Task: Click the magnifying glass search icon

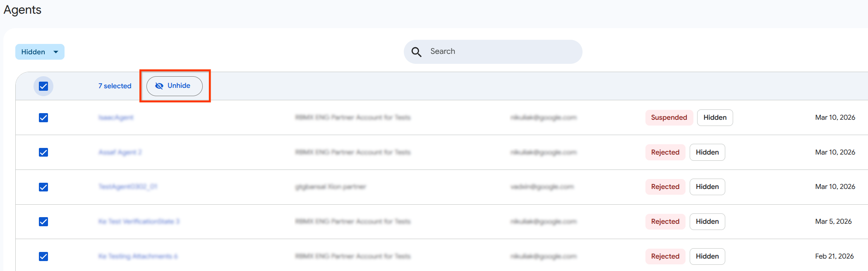Action: (416, 52)
